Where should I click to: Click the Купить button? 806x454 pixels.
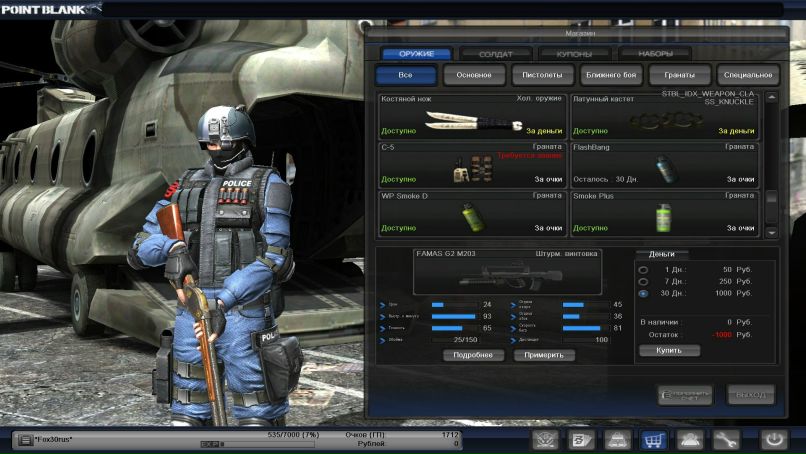(669, 350)
